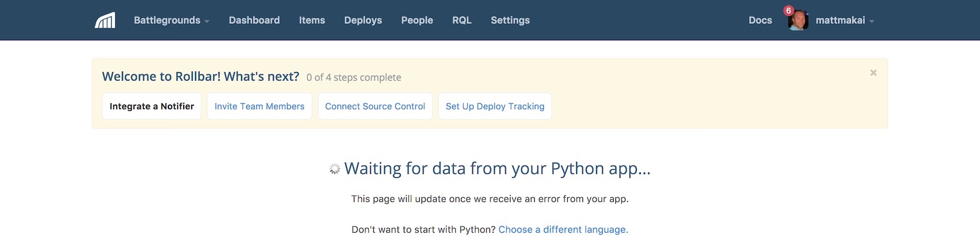The width and height of the screenshot is (980, 247).
Task: Click the user avatar with notification badge
Action: point(798,20)
